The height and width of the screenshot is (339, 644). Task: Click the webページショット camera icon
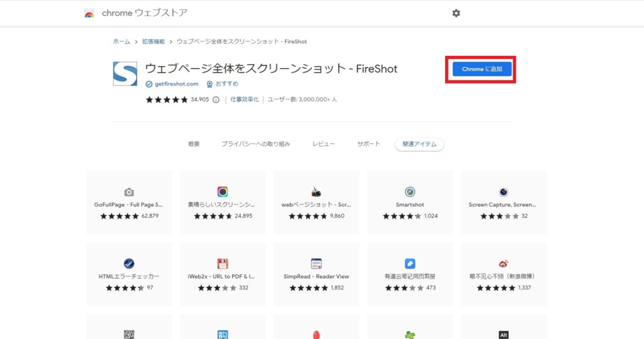tap(316, 192)
